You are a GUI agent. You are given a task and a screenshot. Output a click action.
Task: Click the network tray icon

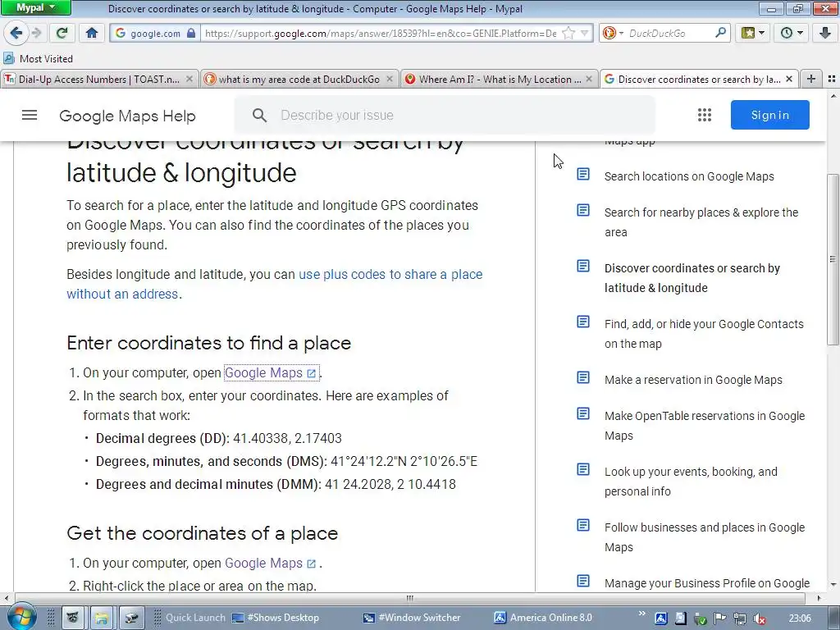click(739, 619)
